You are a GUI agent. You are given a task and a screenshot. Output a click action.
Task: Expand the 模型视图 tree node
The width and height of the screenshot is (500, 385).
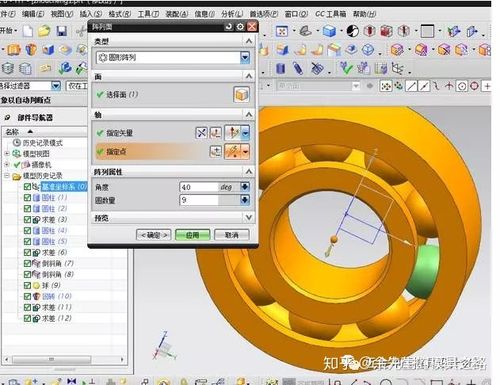tap(7, 154)
